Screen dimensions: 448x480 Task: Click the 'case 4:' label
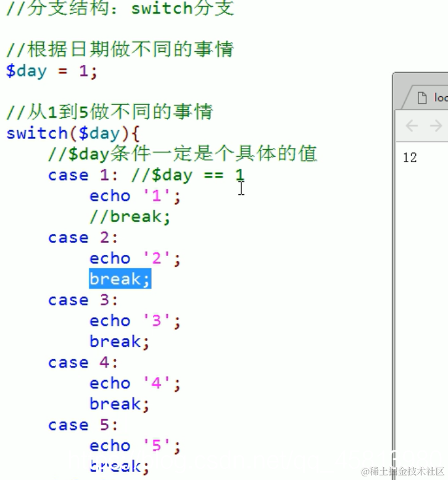[x=83, y=363]
